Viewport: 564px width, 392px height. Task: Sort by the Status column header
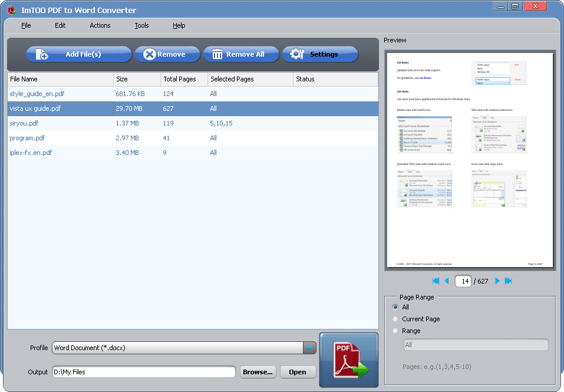[x=335, y=79]
